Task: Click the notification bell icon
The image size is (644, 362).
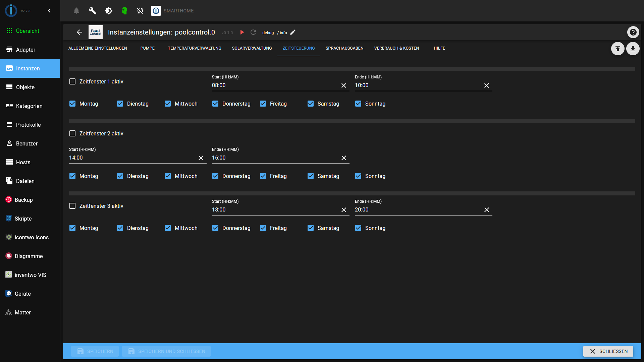Action: [x=76, y=11]
